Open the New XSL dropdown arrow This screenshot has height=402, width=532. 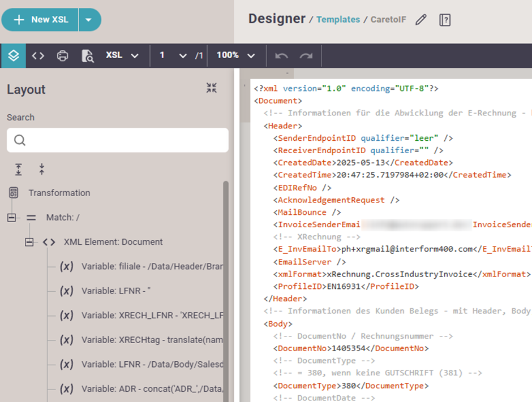pos(88,20)
